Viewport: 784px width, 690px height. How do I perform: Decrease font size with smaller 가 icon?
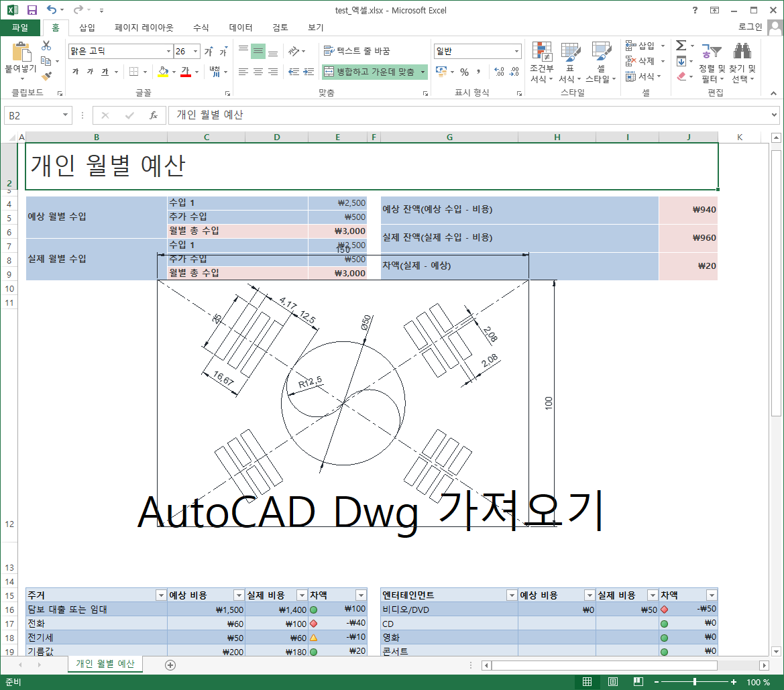[x=223, y=52]
